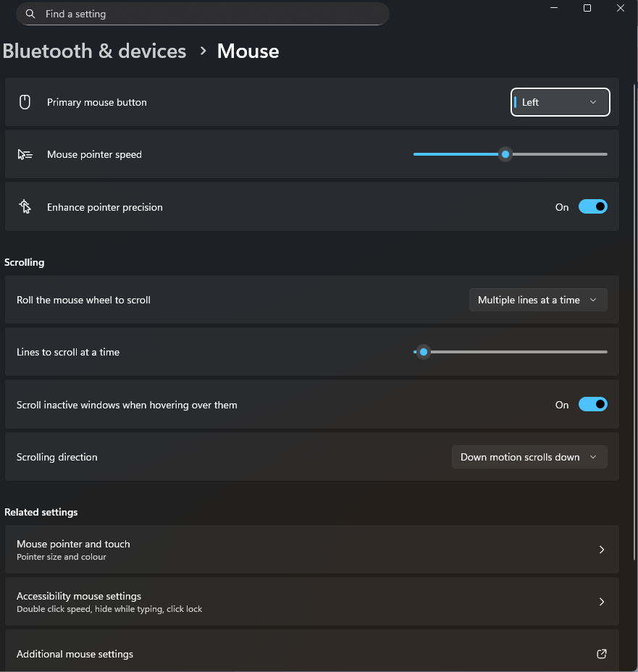The image size is (638, 672).
Task: Click the Lines to scroll slider thumb
Action: pos(424,352)
